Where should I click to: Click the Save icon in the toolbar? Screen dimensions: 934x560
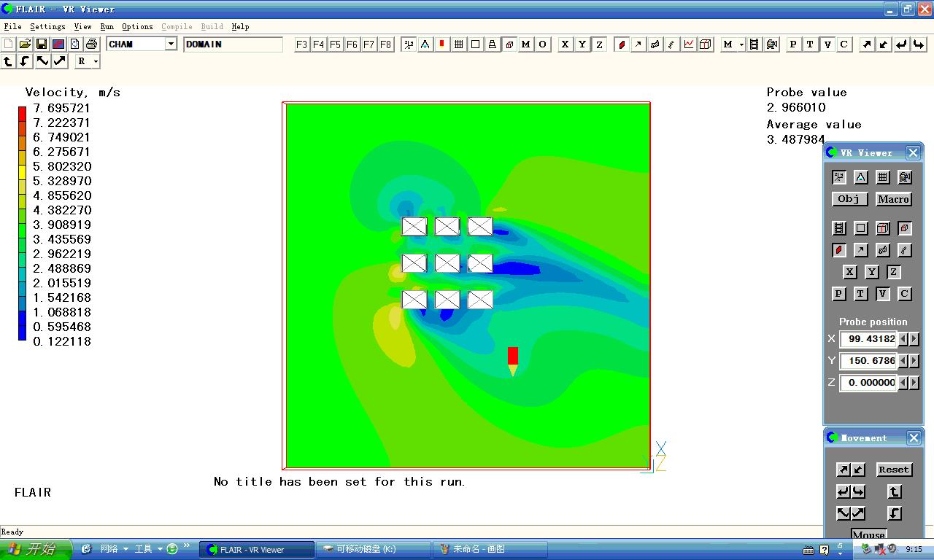[42, 44]
